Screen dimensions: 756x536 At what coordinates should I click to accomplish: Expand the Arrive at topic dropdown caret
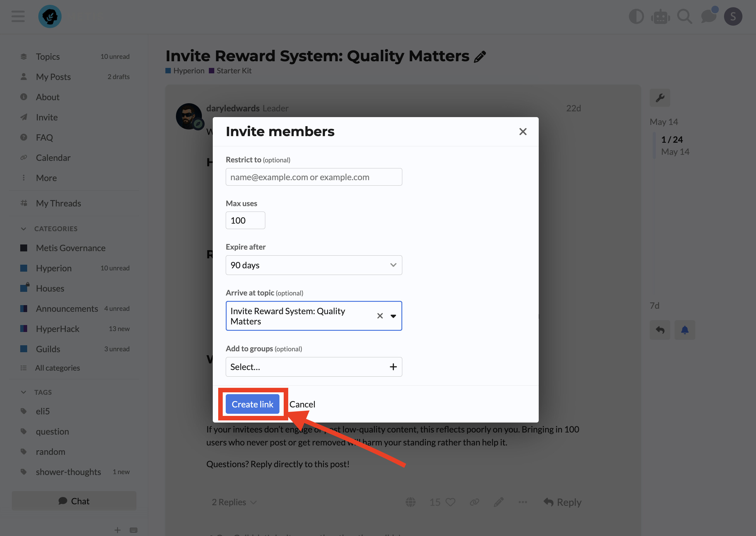click(393, 316)
